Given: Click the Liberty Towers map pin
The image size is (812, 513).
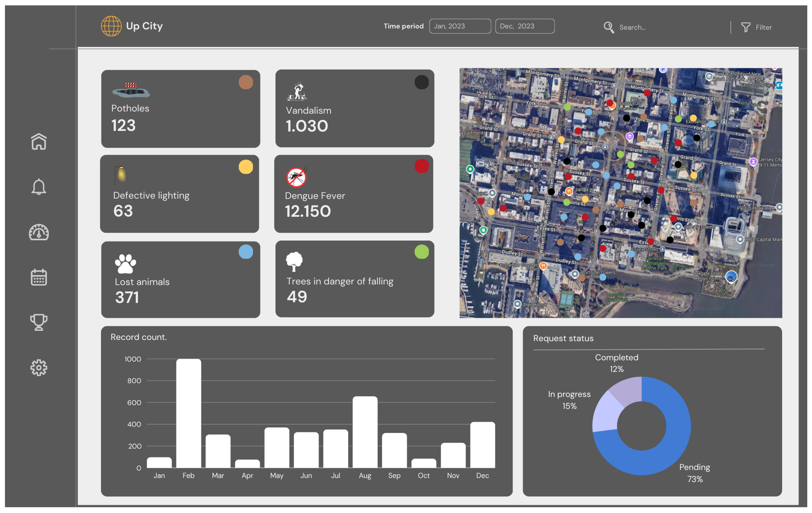Looking at the screenshot, I should pos(678,227).
